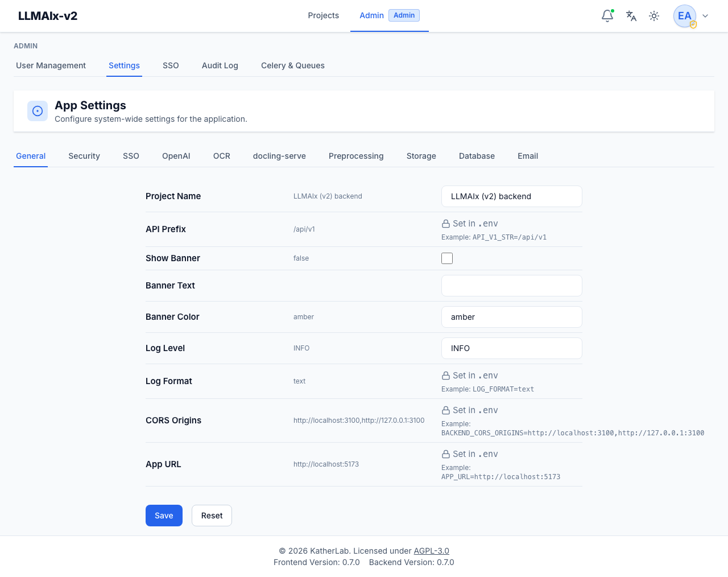Click the Reset button

tap(212, 516)
